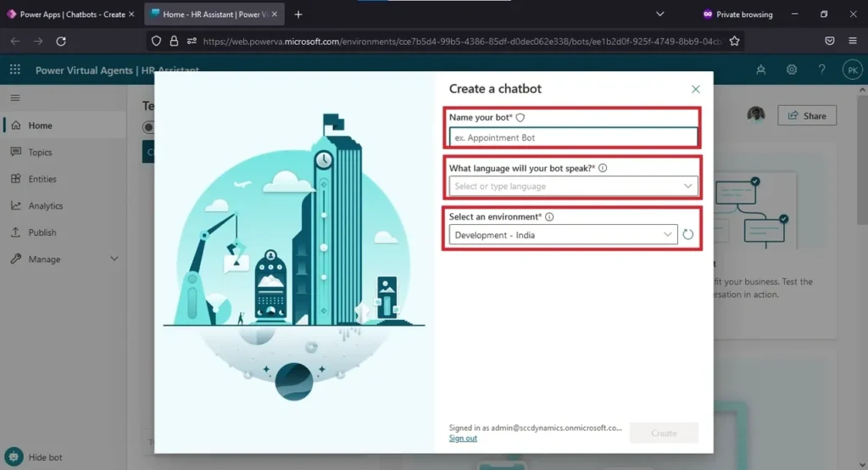Close the HR Assistant browser tab

274,14
